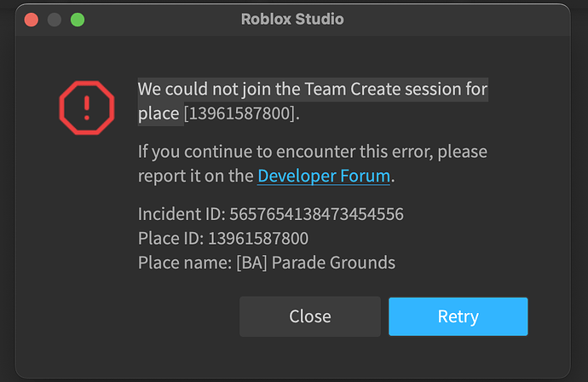Click the blue Retry button
The height and width of the screenshot is (382, 588).
[458, 316]
